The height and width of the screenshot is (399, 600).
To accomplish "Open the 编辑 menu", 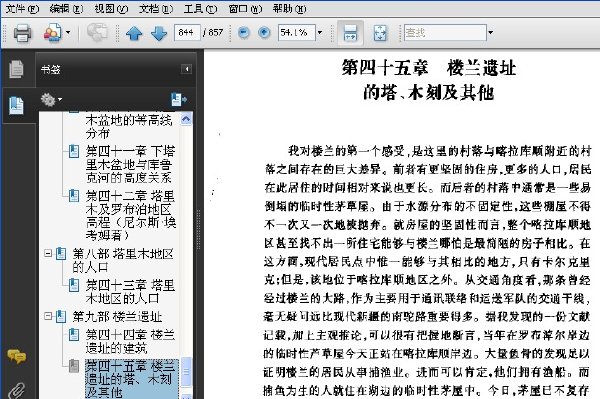I will point(66,8).
